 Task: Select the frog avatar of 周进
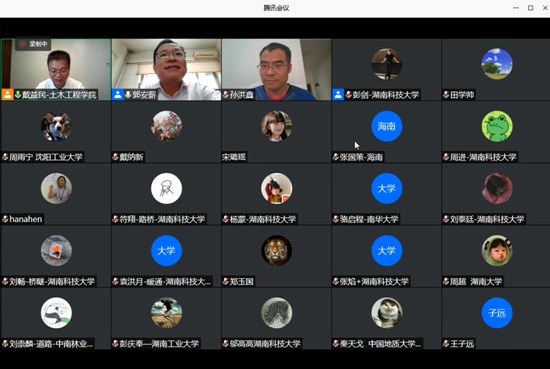[497, 126]
